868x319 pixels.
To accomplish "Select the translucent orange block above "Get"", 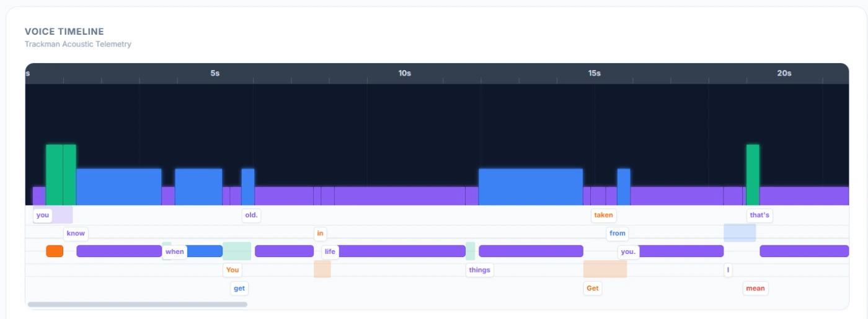I will (x=605, y=269).
